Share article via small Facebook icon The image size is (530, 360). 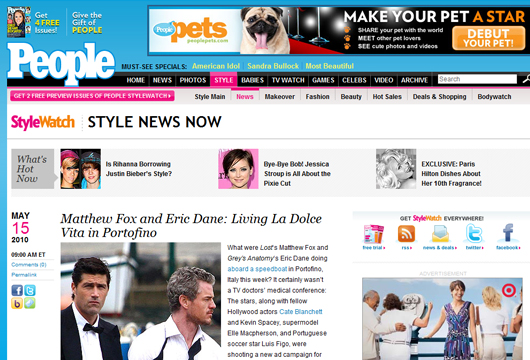[17, 290]
